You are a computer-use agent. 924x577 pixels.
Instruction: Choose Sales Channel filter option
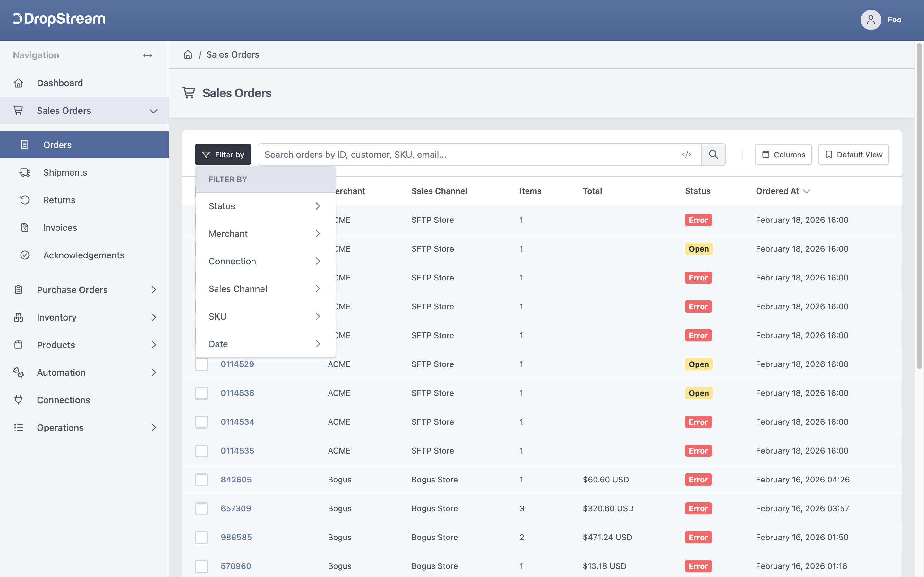click(x=265, y=289)
